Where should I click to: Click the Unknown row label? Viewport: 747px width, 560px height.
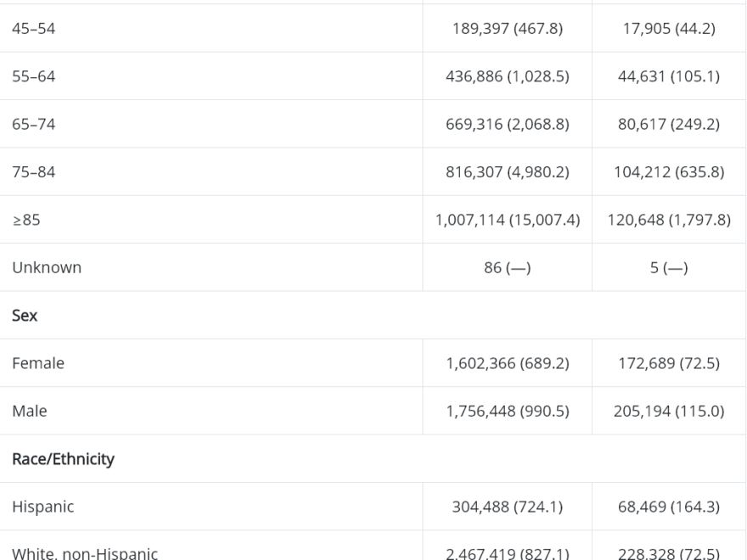(47, 267)
